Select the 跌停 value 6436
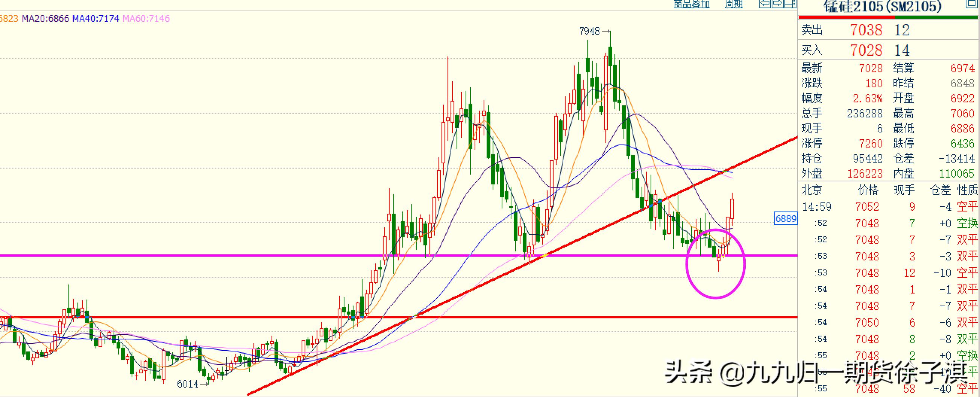This screenshot has height=397, width=980. pyautogui.click(x=962, y=143)
